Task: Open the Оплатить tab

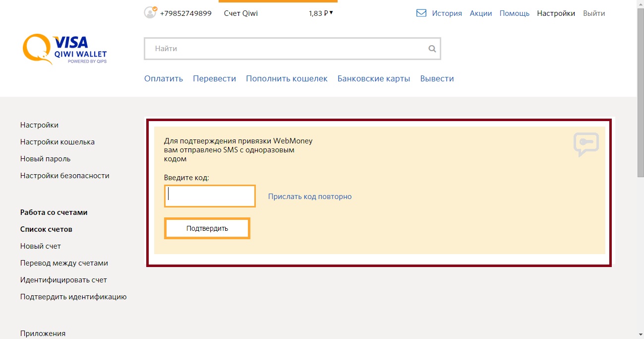Action: 164,78
